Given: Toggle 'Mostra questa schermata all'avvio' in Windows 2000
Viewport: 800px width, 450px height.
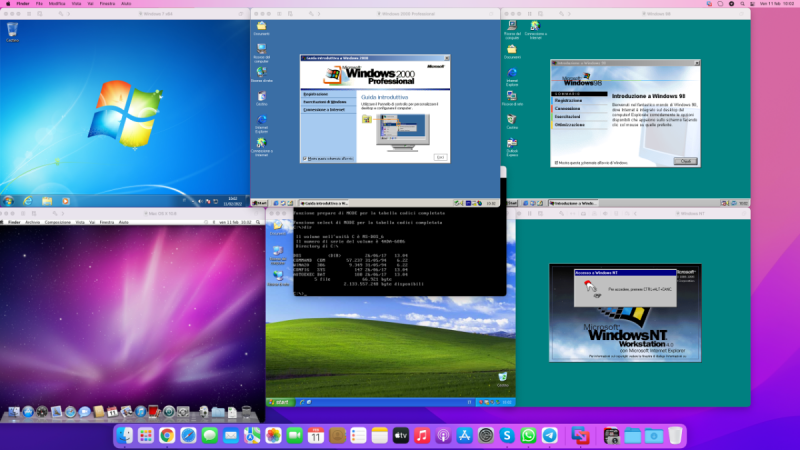Looking at the screenshot, I should tap(304, 158).
